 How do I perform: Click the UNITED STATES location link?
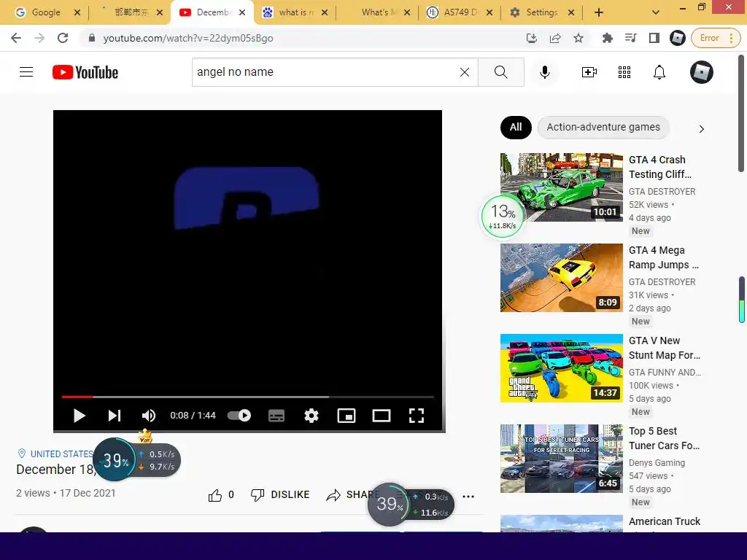tap(62, 454)
